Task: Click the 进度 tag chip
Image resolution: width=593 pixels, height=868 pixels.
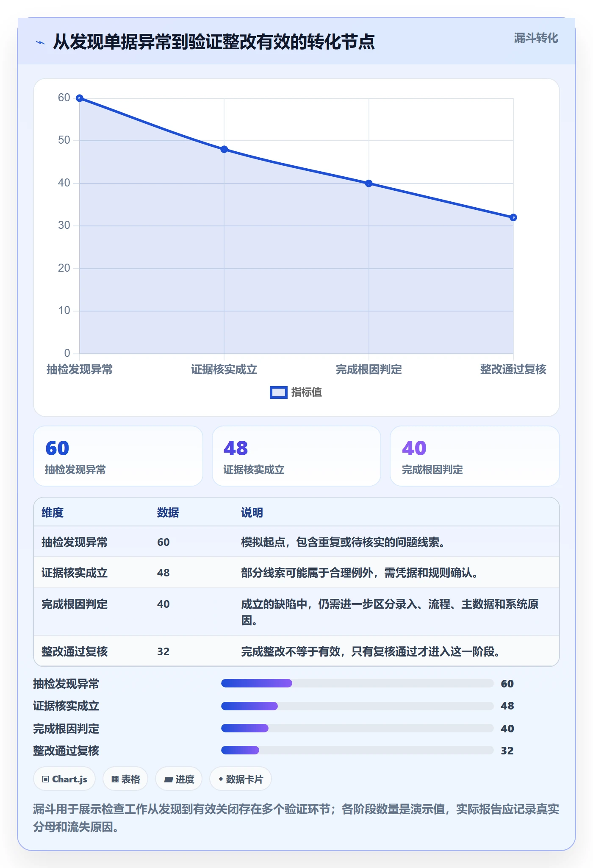Action: point(179,779)
